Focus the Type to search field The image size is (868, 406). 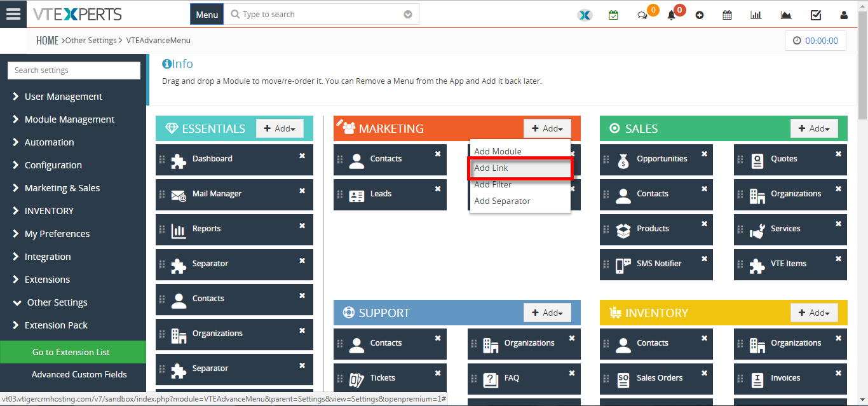[x=321, y=15]
